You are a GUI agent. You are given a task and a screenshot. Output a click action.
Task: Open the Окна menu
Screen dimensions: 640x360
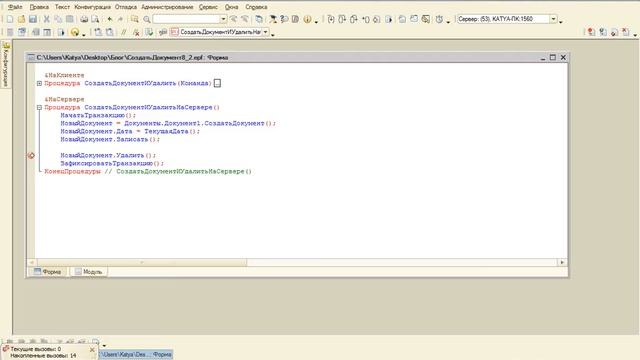[231, 7]
